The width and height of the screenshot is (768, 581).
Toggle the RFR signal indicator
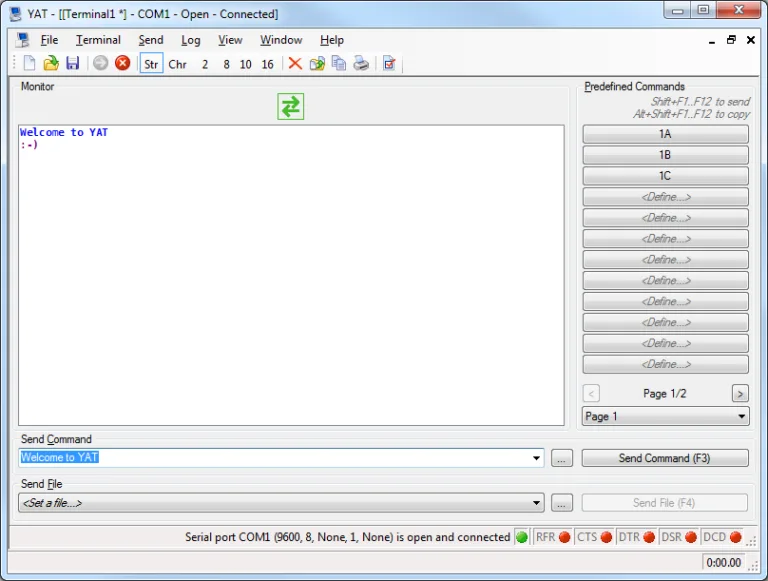coord(552,537)
